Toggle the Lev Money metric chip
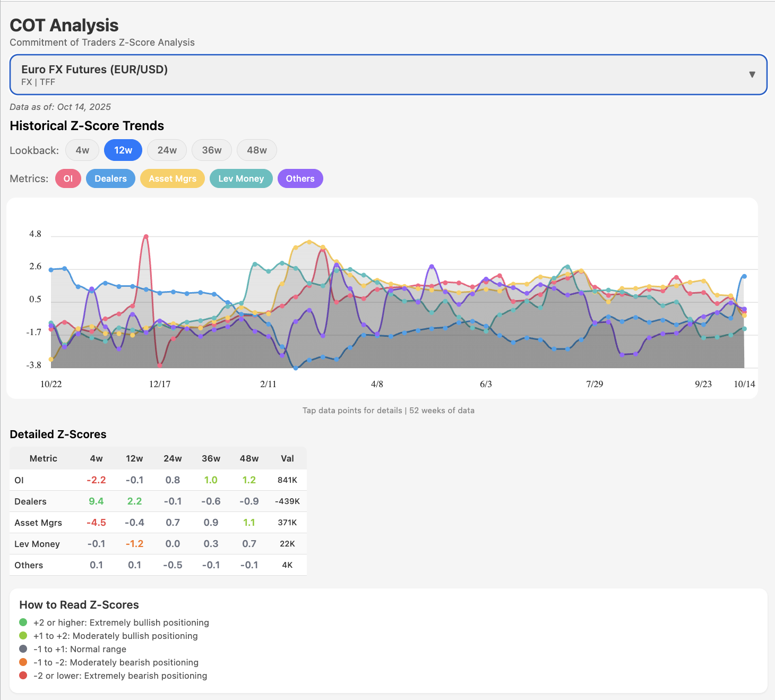The width and height of the screenshot is (775, 700). [241, 178]
